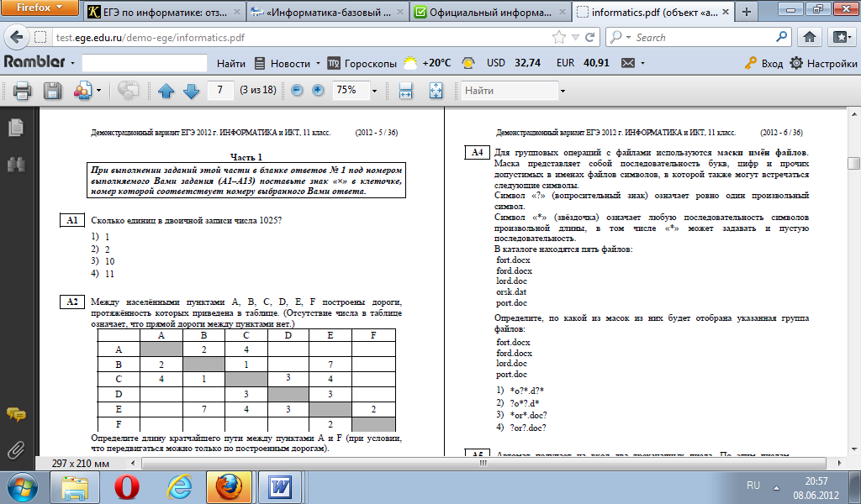This screenshot has height=504, width=861.
Task: Open the paperclip attachments panel in the sidebar
Action: coord(16,450)
